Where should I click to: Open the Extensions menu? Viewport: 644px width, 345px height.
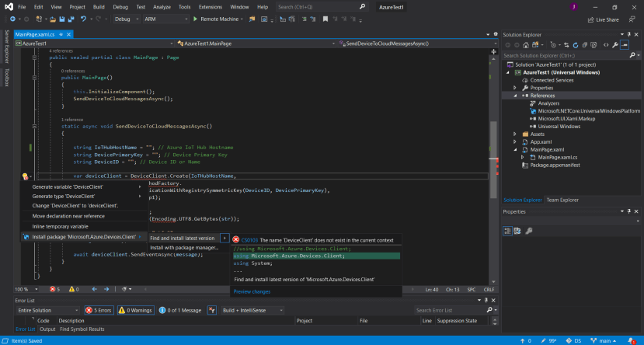pos(211,6)
